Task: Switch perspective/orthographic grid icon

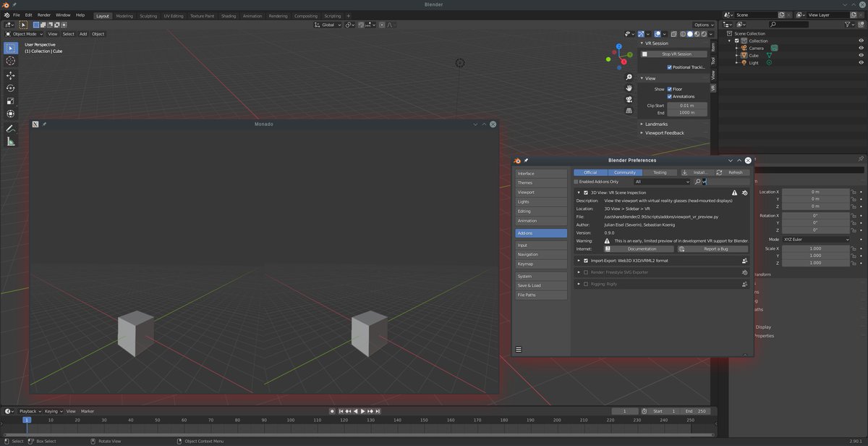Action: point(629,110)
